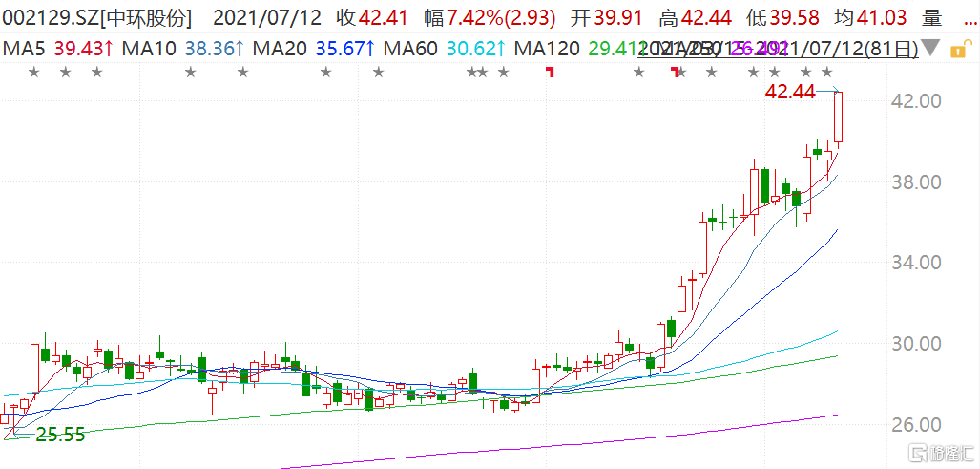Select the MA20 35.67 indicator label
Screen dimensions: 980x469
314,48
